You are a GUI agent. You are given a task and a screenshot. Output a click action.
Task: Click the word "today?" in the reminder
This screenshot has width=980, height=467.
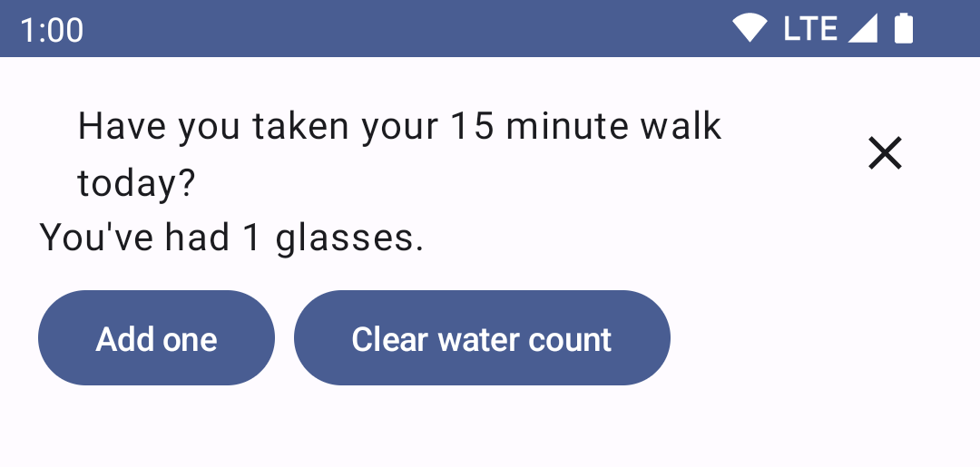pos(136,183)
